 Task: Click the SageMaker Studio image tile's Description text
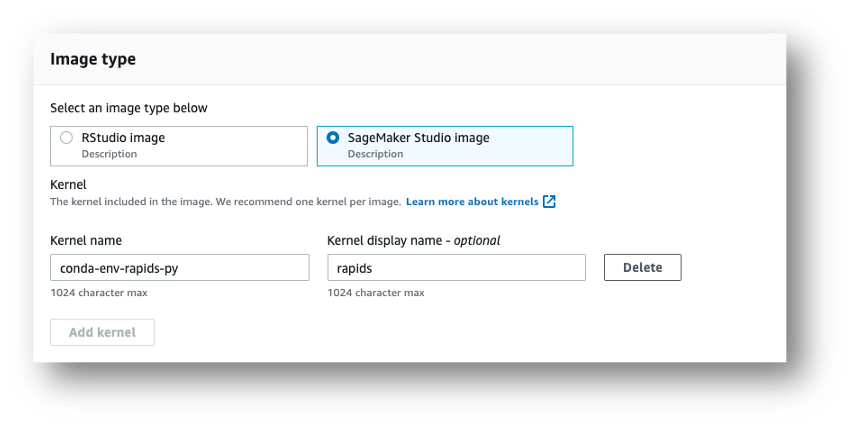coord(375,154)
